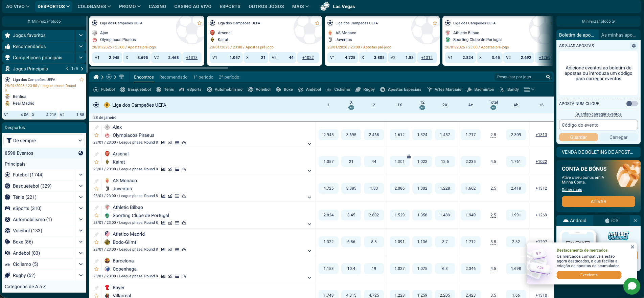Switch to Recomendado tab
The image size is (644, 298).
(173, 77)
